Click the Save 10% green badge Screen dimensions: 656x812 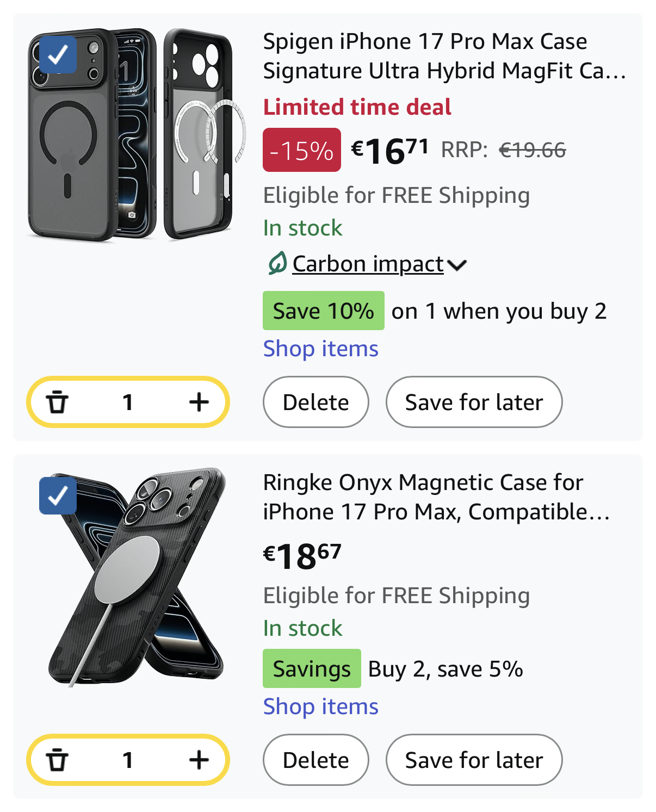click(x=323, y=311)
